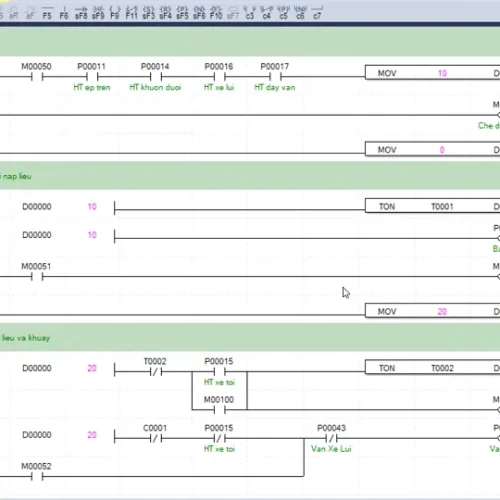Select the c4 normally closed contact tool
Image resolution: width=500 pixels, height=500 pixels.
tap(267, 12)
